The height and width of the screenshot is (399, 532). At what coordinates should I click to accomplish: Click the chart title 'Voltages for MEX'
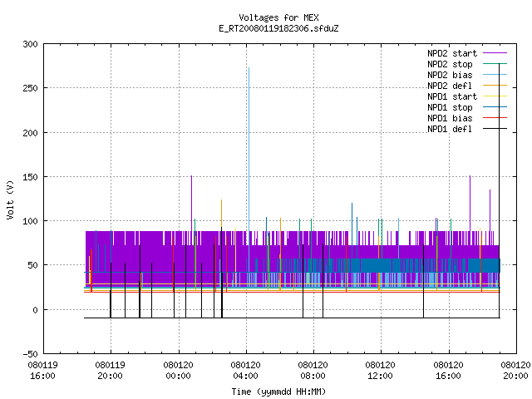pos(278,17)
